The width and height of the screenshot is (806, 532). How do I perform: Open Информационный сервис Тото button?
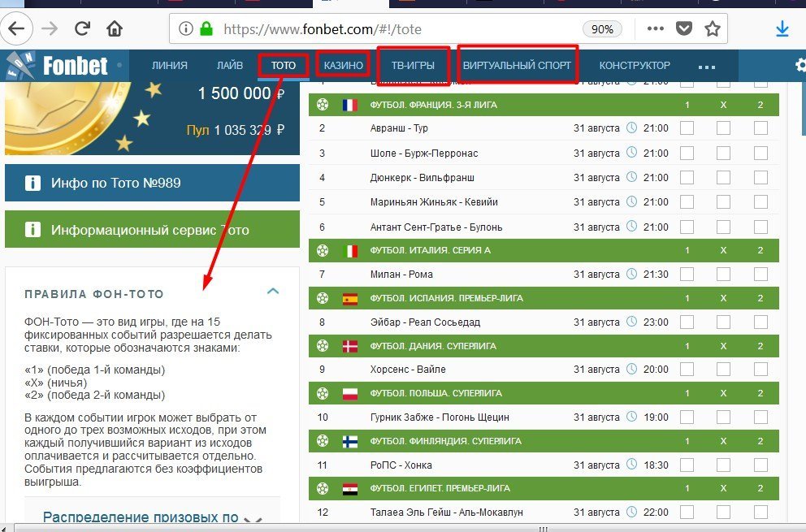coord(152,230)
